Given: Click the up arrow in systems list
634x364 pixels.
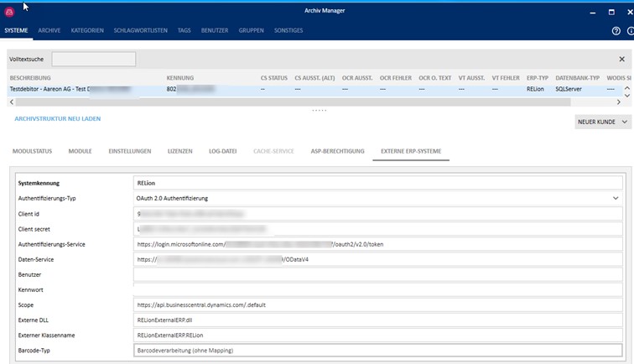Looking at the screenshot, I should pyautogui.click(x=626, y=88).
